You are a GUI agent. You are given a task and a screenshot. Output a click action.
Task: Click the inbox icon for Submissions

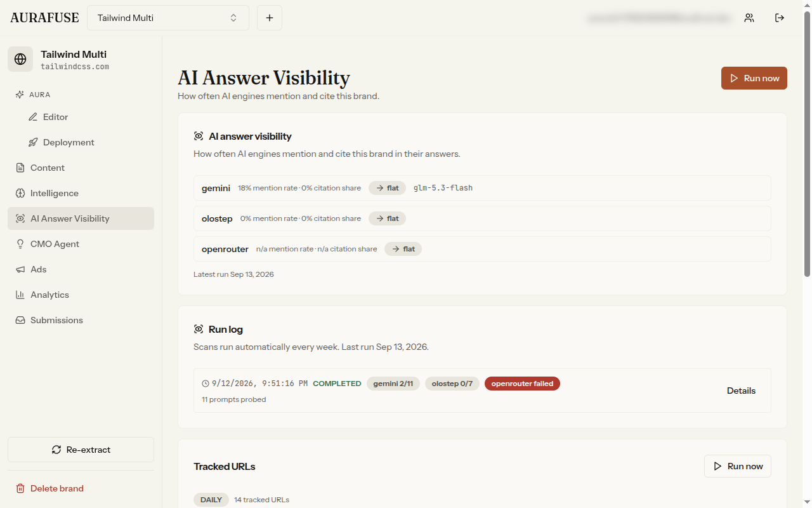(x=20, y=320)
